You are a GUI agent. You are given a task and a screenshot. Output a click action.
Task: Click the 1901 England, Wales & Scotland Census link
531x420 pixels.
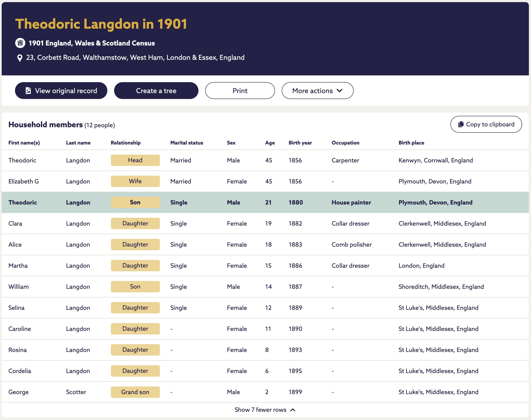[92, 43]
